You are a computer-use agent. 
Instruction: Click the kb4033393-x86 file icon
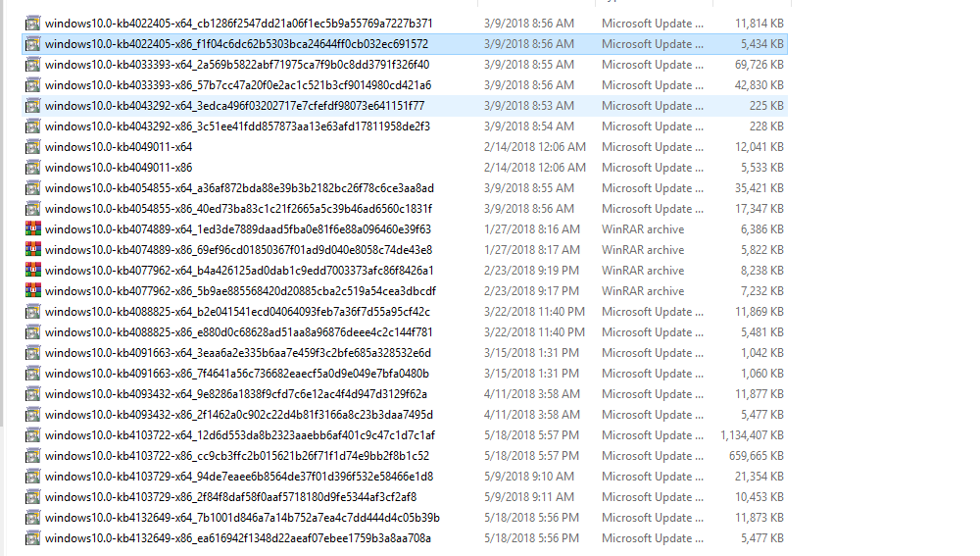(33, 85)
